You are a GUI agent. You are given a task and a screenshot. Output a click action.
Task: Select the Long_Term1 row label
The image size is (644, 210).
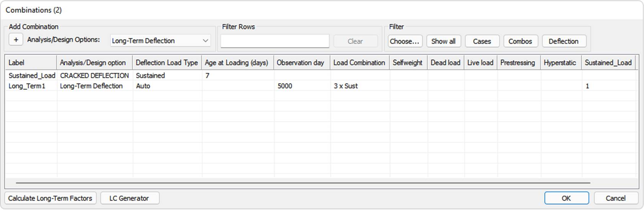27,86
